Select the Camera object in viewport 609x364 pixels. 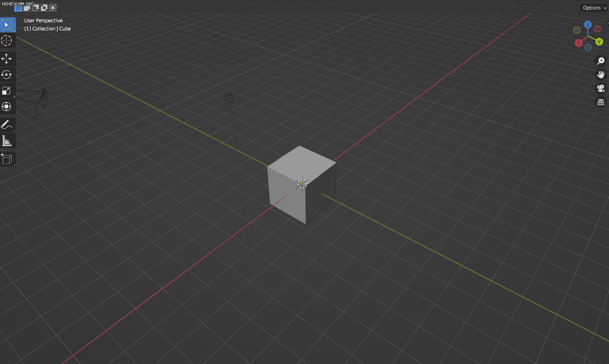pyautogui.click(x=33, y=103)
